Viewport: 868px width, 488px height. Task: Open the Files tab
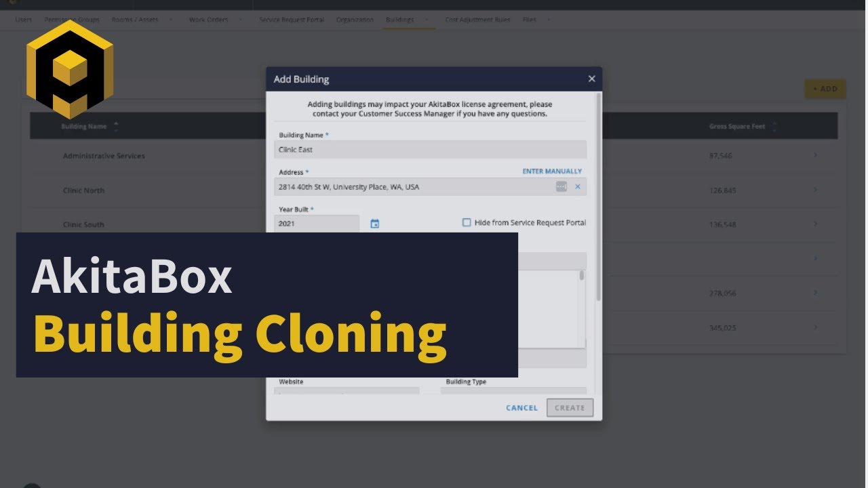(530, 20)
